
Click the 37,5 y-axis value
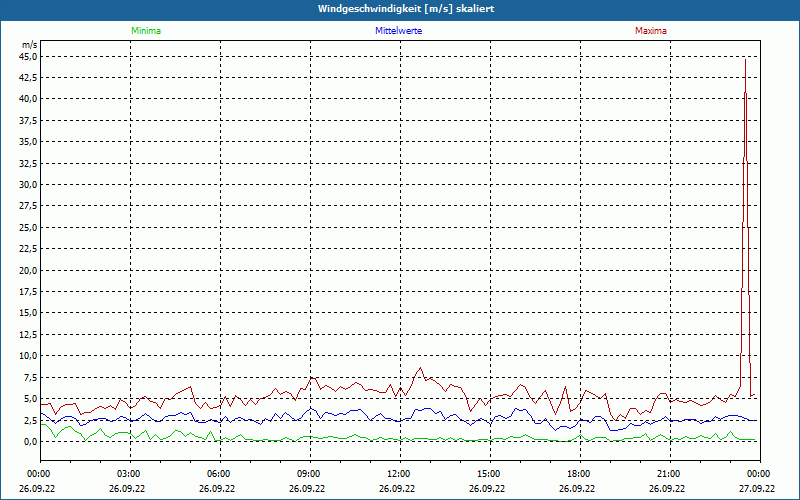(x=29, y=120)
